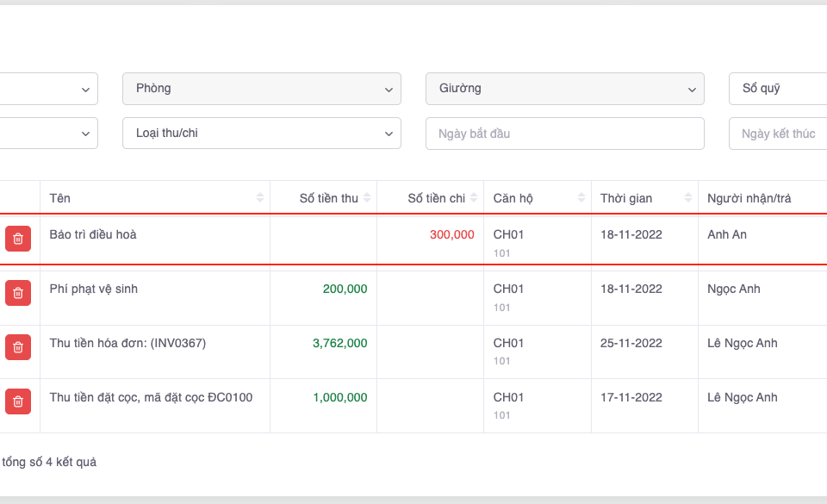Image resolution: width=827 pixels, height=504 pixels.
Task: Open the Loại thu/chi dropdown
Action: pos(262,134)
